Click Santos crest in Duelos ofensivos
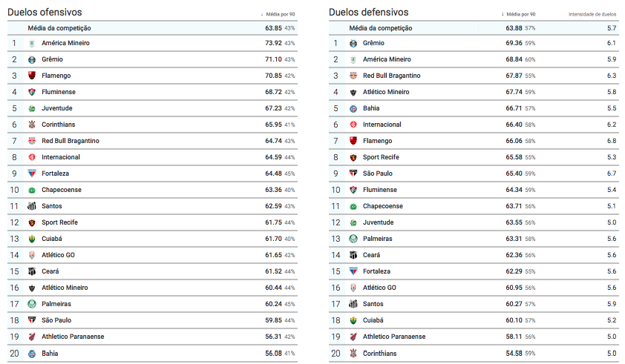This screenshot has height=364, width=625. (32, 206)
